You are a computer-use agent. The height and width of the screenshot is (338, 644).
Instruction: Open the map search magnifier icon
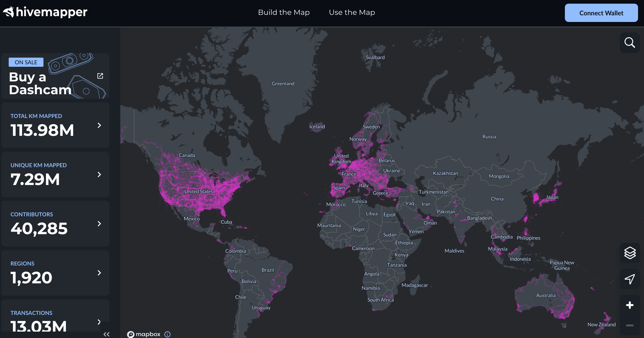tap(630, 43)
